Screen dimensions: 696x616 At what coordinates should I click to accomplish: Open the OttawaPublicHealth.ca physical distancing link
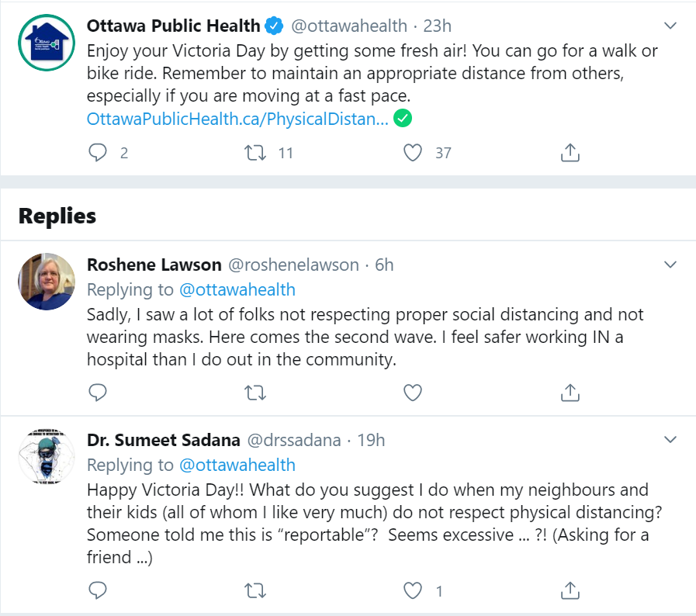click(237, 119)
